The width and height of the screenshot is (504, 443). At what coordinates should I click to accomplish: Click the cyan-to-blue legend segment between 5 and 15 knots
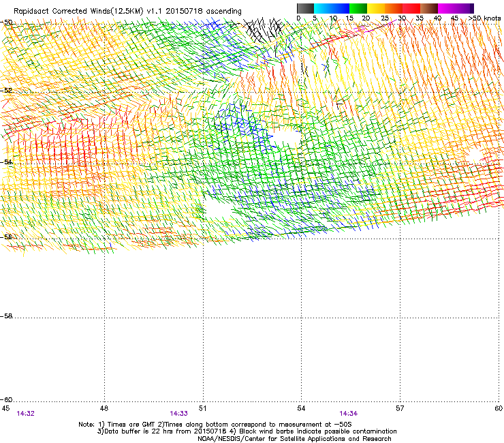coord(332,8)
